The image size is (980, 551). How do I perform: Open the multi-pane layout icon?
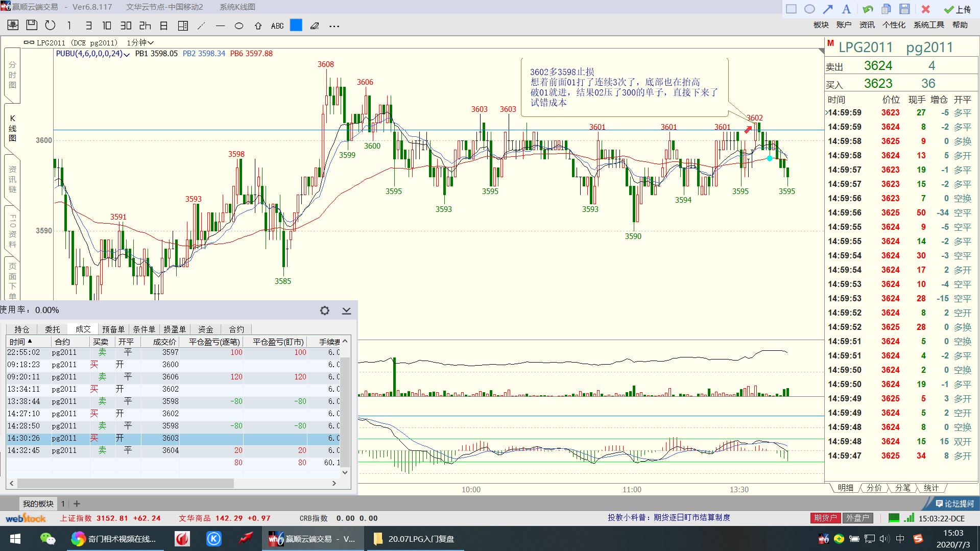(183, 26)
